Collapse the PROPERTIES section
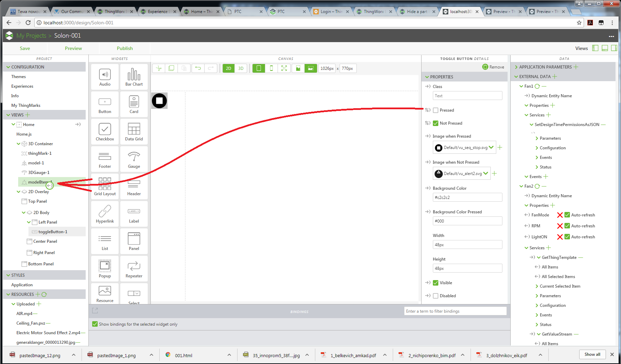The width and height of the screenshot is (621, 364). point(427,77)
